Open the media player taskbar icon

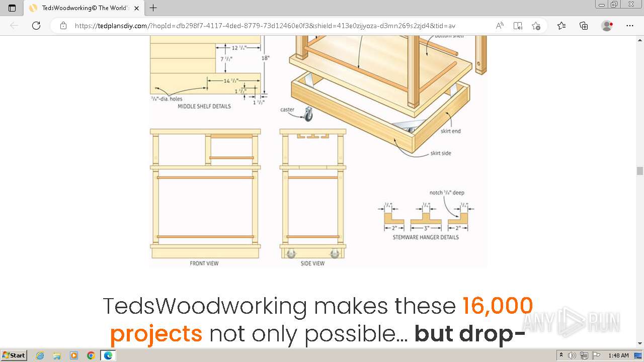pos(74,355)
